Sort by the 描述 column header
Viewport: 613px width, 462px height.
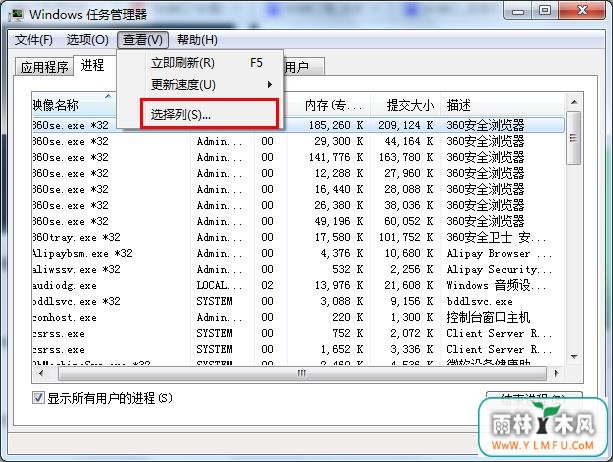[502, 105]
